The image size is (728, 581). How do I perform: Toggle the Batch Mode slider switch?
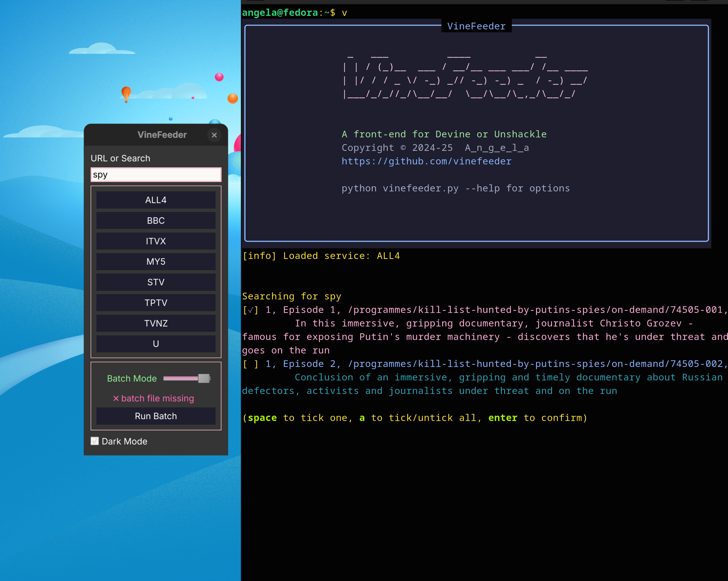187,378
